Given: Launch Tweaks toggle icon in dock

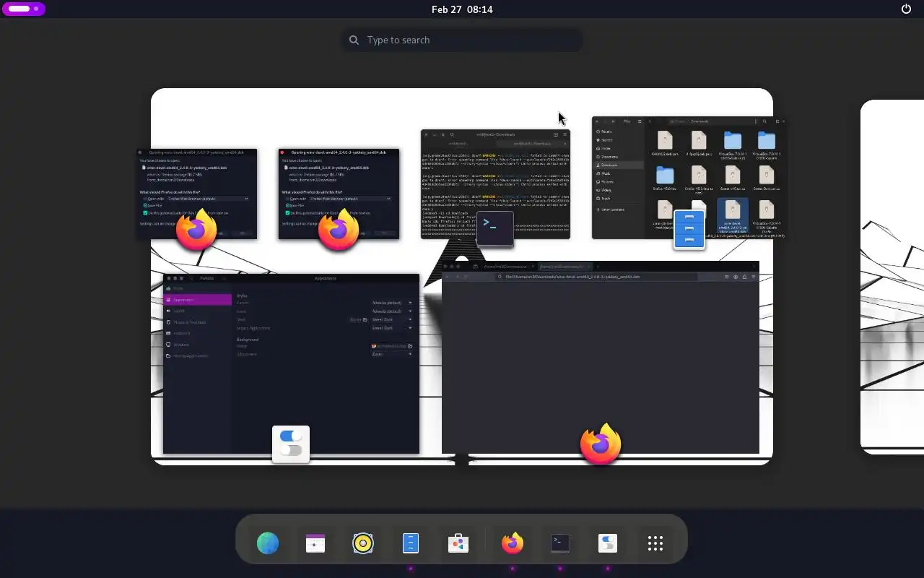Looking at the screenshot, I should [x=608, y=543].
